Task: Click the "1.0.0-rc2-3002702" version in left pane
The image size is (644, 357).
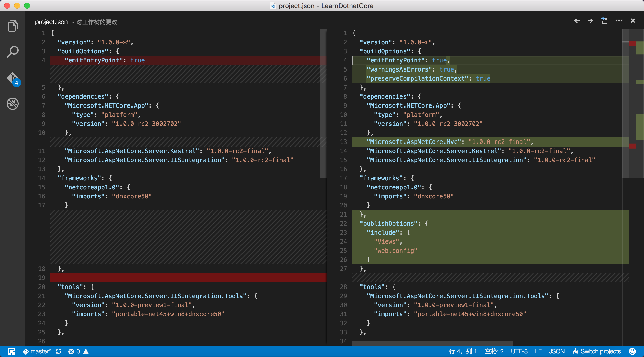Action: tap(147, 124)
